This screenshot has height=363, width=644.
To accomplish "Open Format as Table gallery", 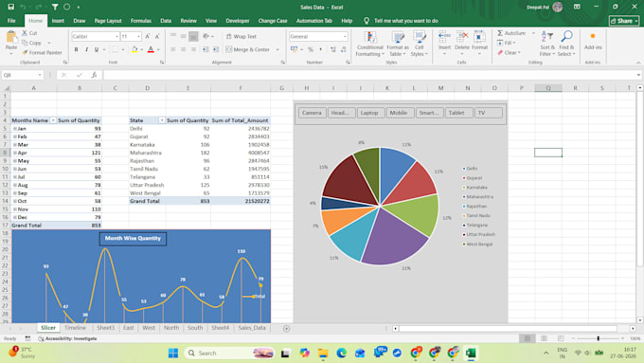I will point(398,44).
